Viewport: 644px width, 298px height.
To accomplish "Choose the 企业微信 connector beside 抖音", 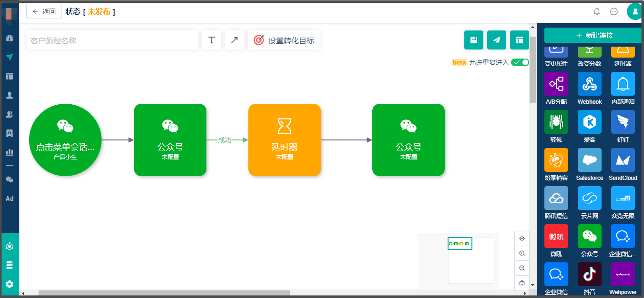I will pos(556,279).
